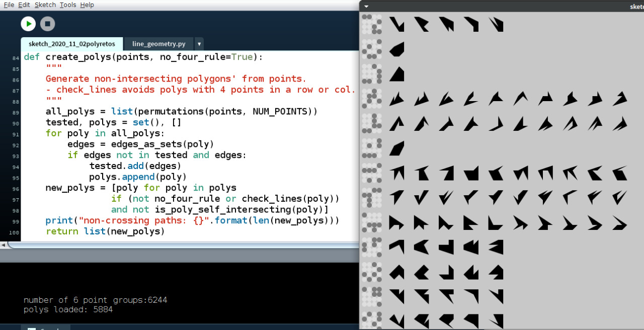Open the Edit menu

pos(24,5)
